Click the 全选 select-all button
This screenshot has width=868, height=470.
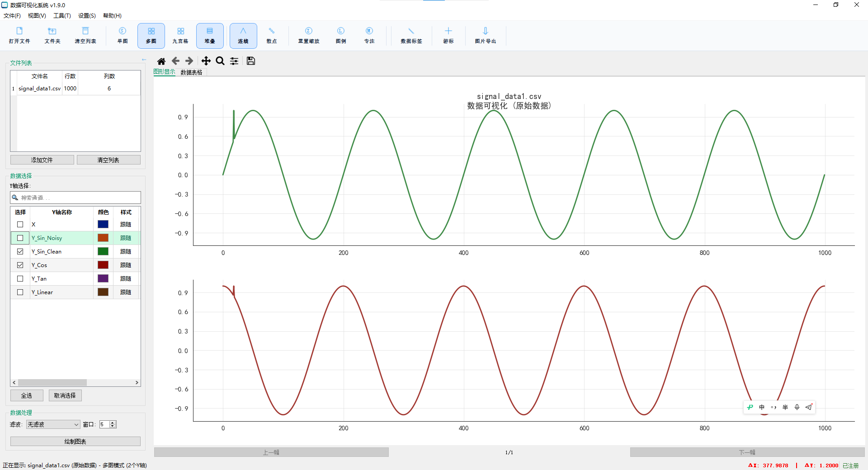(x=27, y=395)
